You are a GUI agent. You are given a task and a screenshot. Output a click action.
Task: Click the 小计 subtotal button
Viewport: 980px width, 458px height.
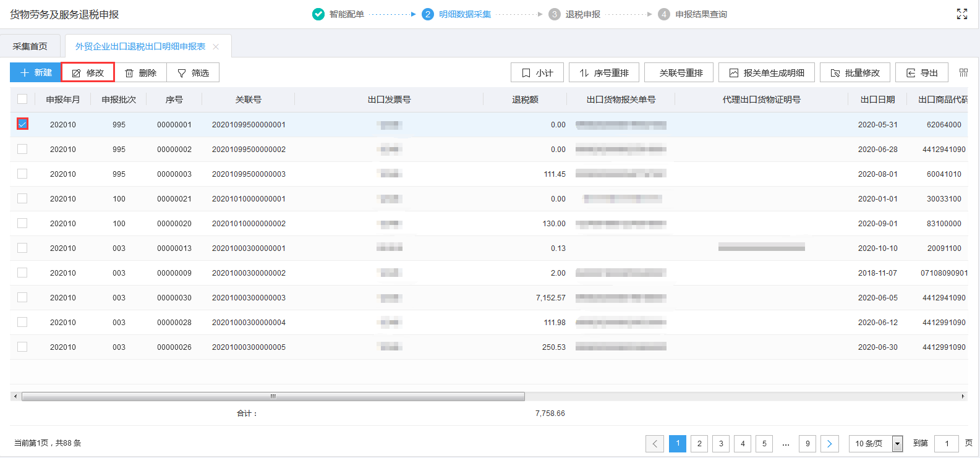[x=537, y=73]
